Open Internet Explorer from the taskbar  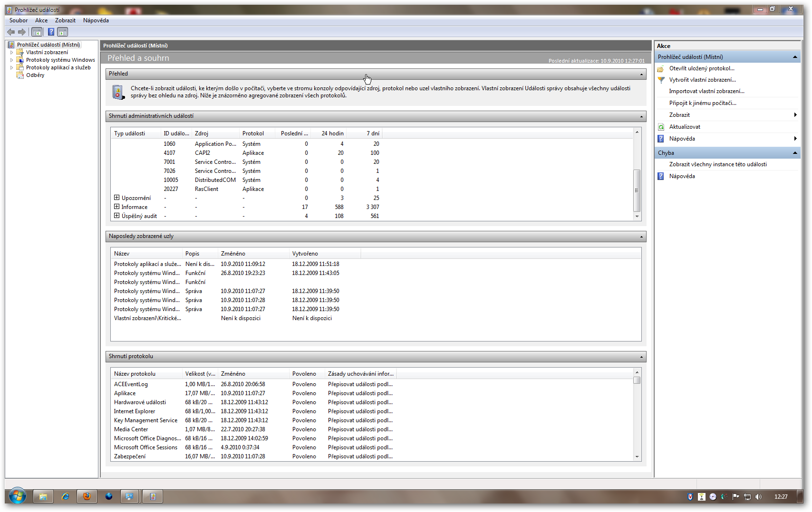[65, 496]
